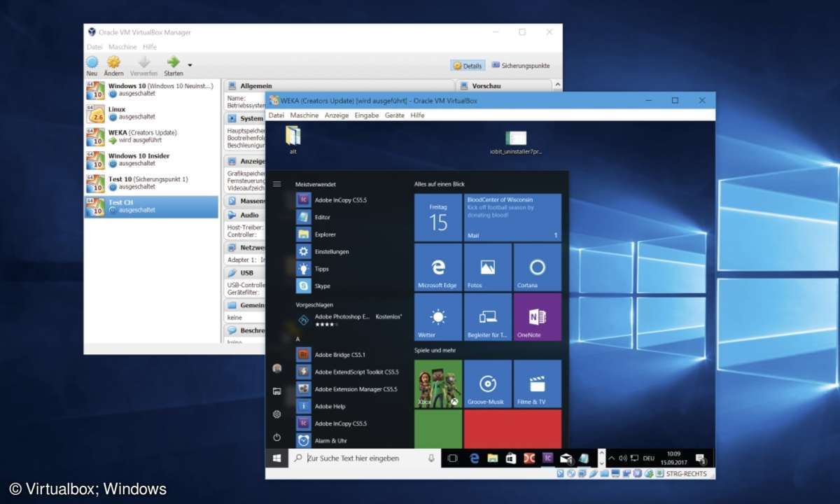Click the green Starten arrow icon
Image resolution: width=840 pixels, height=504 pixels.
pyautogui.click(x=173, y=62)
